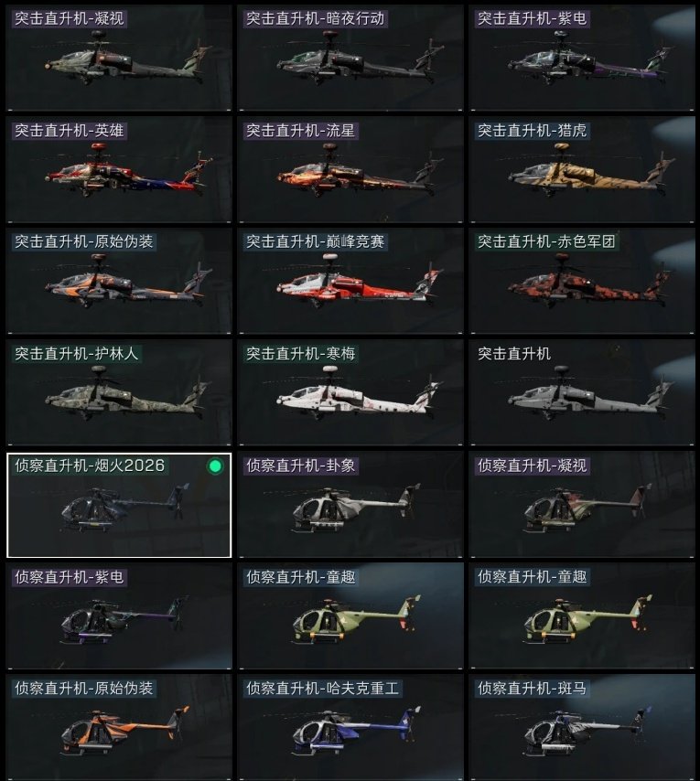Screen dimensions: 700x781
Task: Choose the tiger-striped 突击直升机-猎虎 skin
Action: tap(582, 169)
